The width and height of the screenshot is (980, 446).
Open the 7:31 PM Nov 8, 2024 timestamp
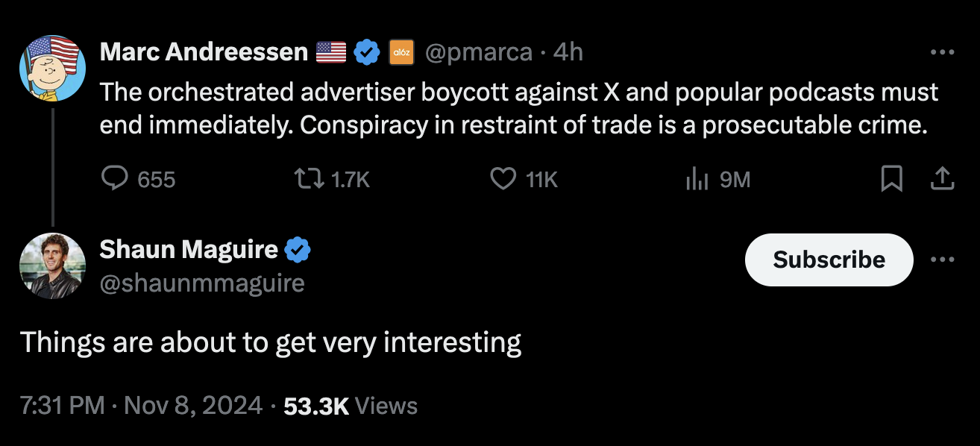[x=141, y=406]
